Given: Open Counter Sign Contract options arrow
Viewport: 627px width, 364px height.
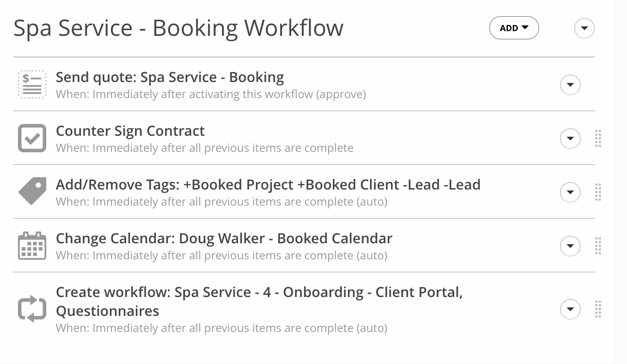Looking at the screenshot, I should click(570, 139).
